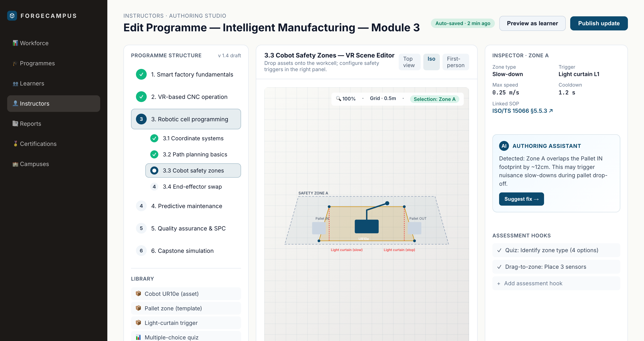This screenshot has width=644, height=341.
Task: Click the package icon for Cobot UR10e asset
Action: tap(138, 294)
